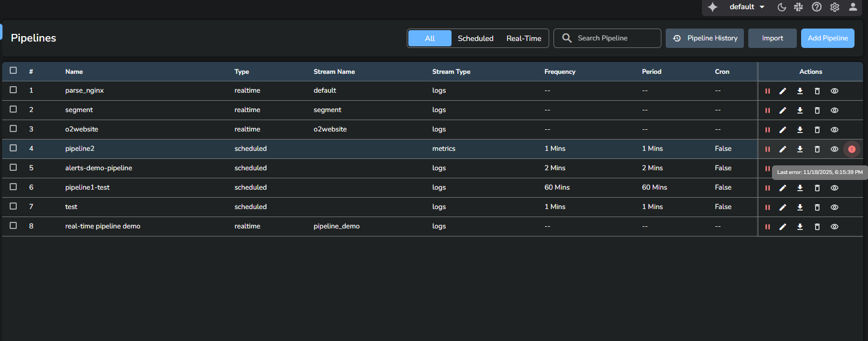Open the user profile menu

tap(853, 7)
